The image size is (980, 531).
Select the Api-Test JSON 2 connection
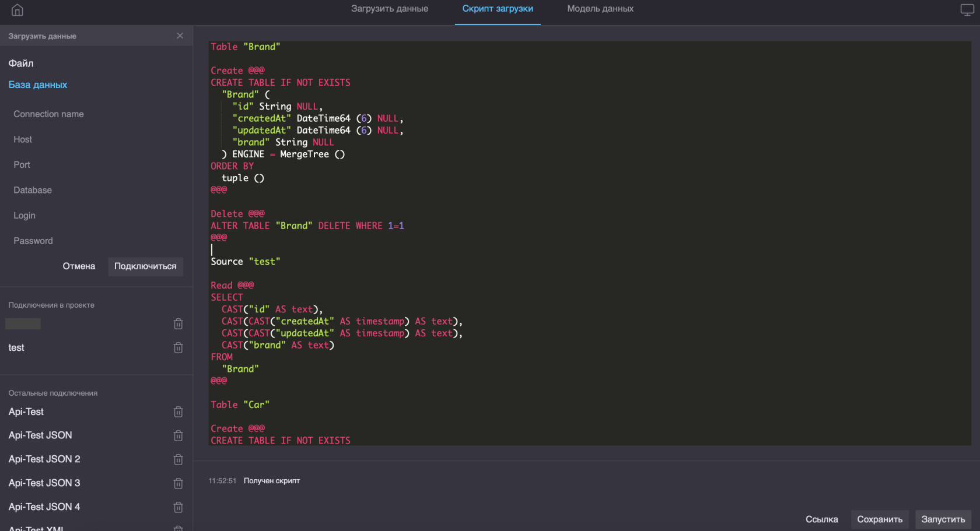[x=44, y=459]
